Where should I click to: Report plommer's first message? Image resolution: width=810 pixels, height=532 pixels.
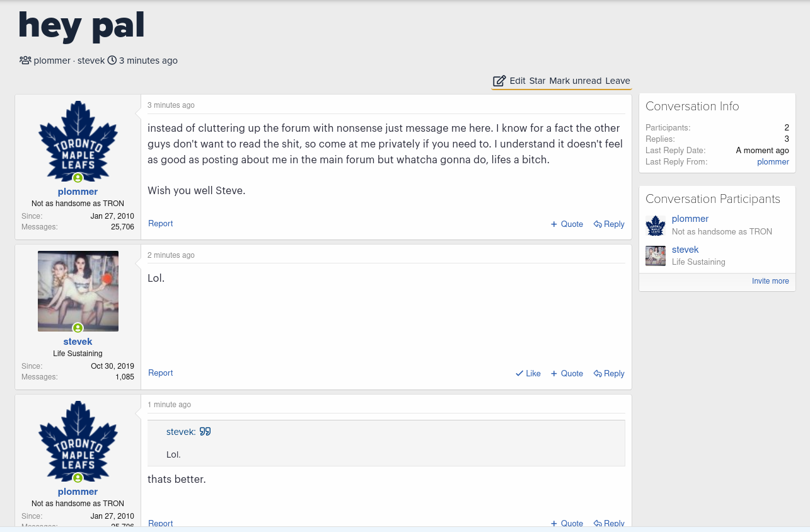pos(160,224)
